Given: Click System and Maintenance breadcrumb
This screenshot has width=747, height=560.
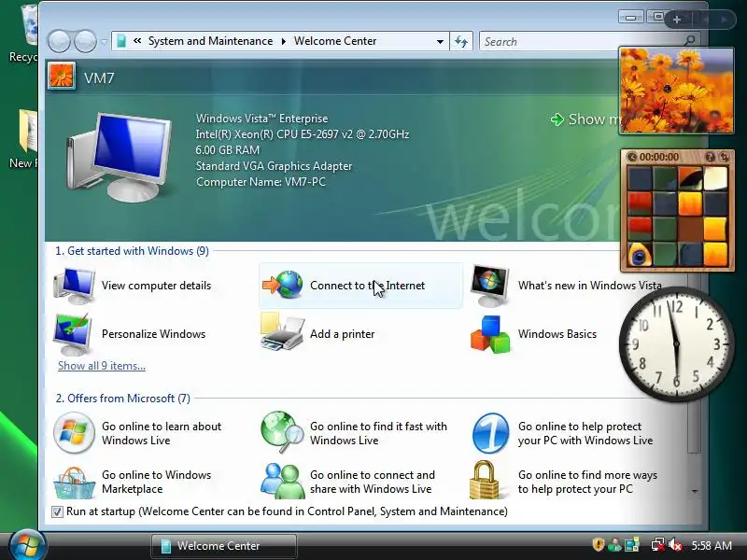Looking at the screenshot, I should click(x=211, y=41).
